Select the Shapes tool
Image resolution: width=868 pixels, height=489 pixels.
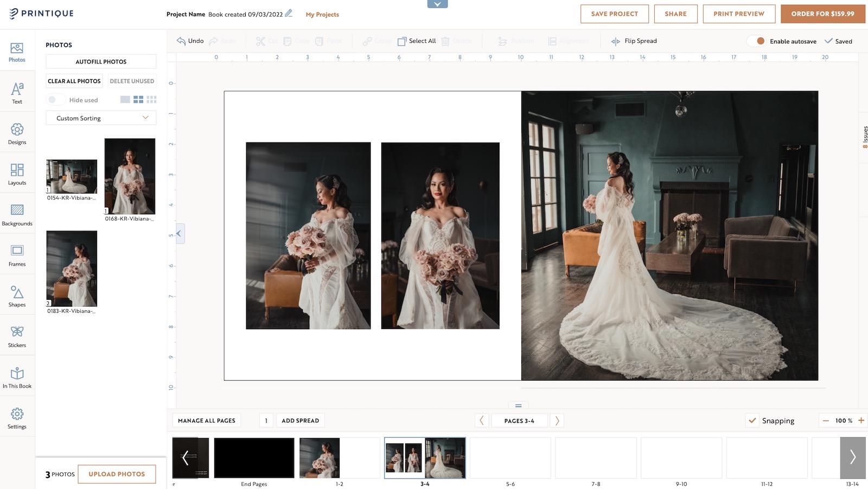click(17, 295)
